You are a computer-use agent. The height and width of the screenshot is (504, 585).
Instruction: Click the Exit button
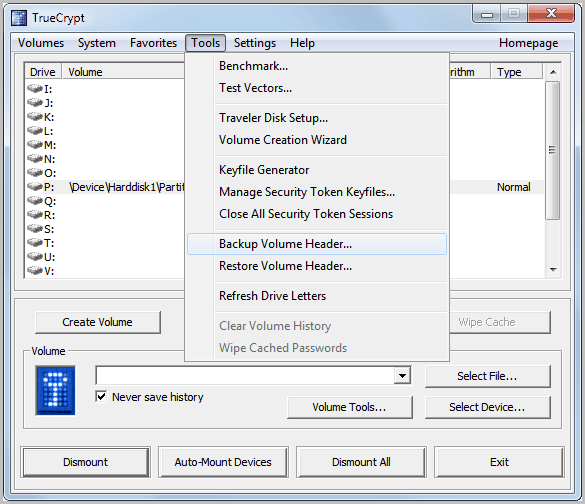pos(499,462)
